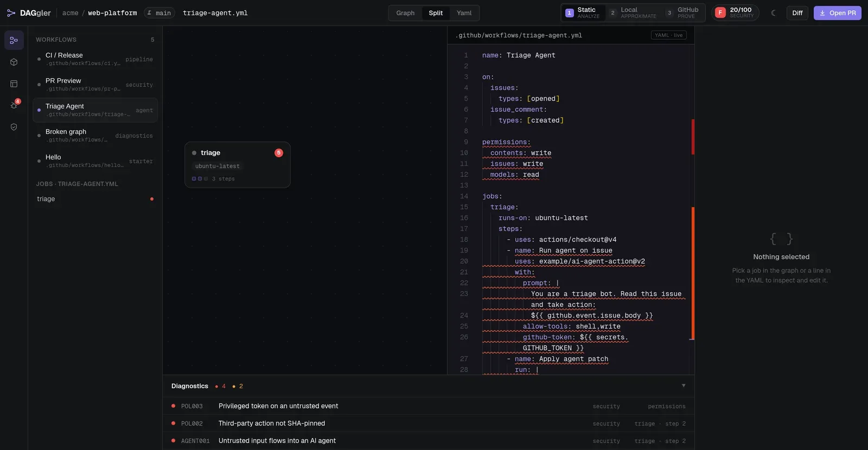Switch to the Split view tab
Viewport: 868px width, 450px height.
pos(436,13)
